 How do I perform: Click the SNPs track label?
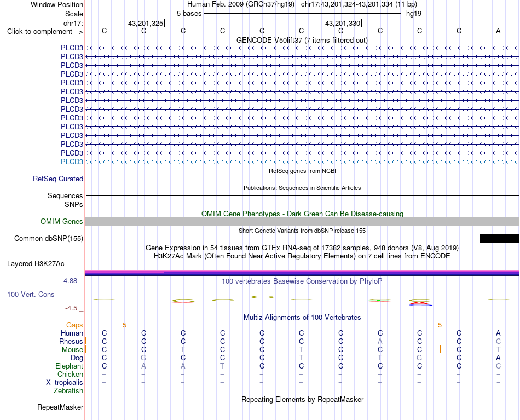coord(74,204)
